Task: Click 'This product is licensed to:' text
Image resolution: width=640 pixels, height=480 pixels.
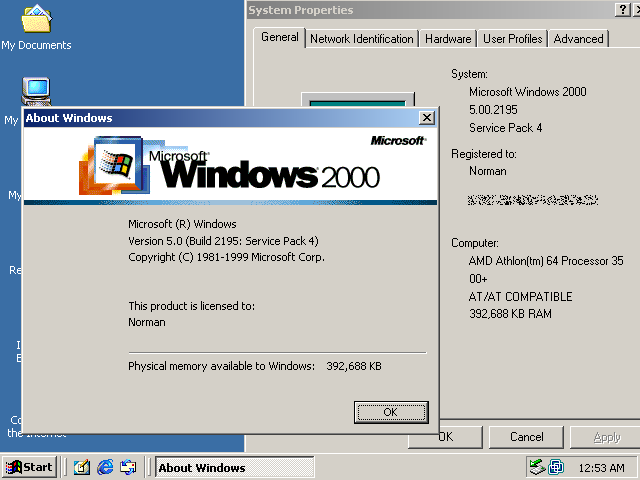Action: pos(191,306)
